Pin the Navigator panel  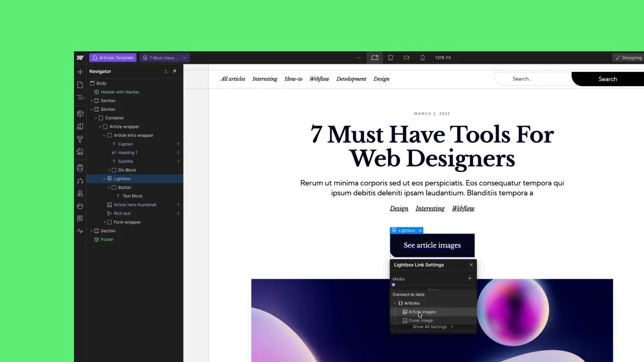coord(174,71)
